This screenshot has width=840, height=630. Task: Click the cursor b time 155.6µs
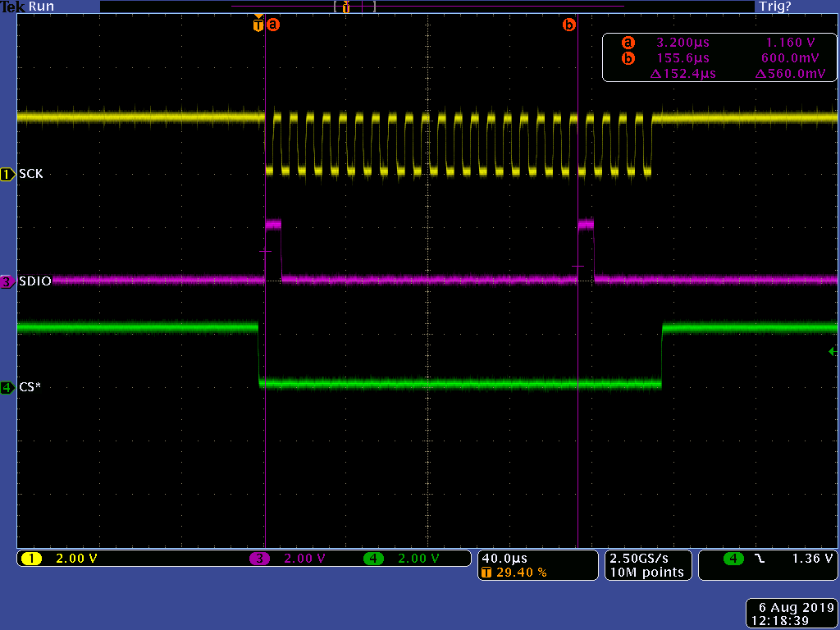click(682, 58)
